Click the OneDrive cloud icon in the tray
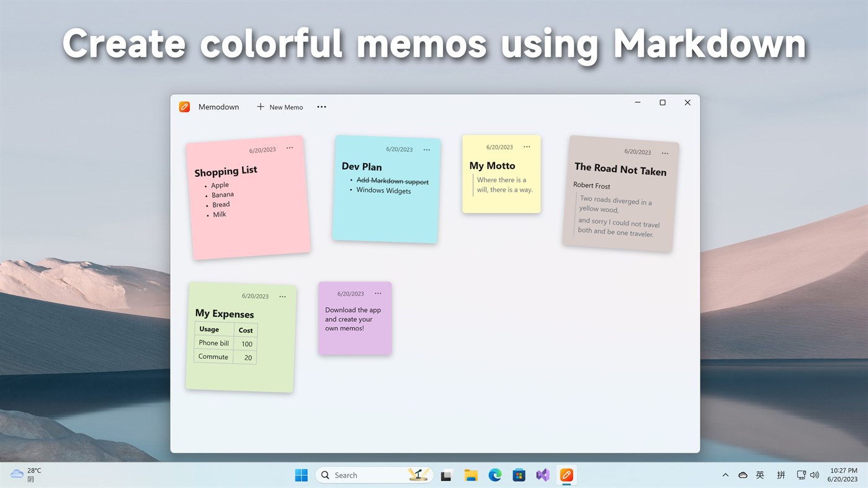Viewport: 868px width, 488px height. [742, 474]
